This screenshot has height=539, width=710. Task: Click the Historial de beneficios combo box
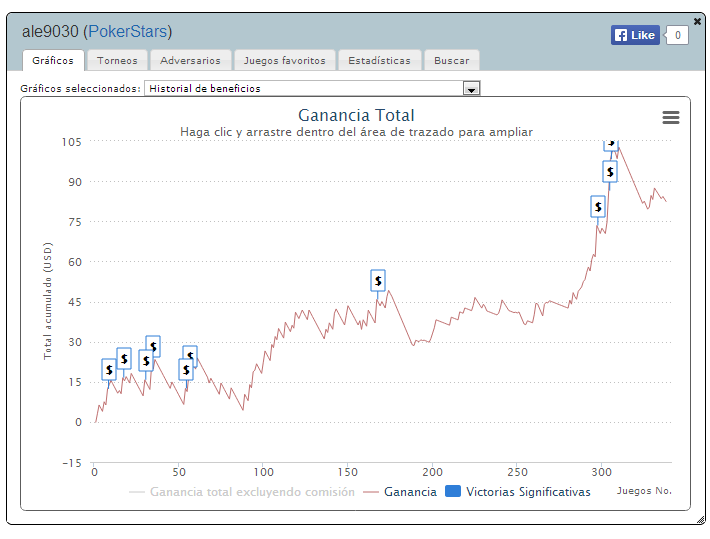click(312, 88)
